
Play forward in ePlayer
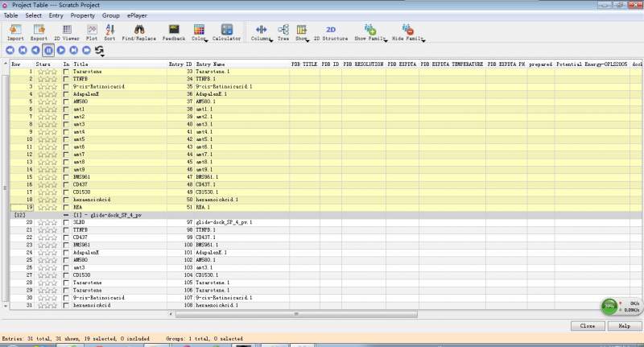click(61, 50)
